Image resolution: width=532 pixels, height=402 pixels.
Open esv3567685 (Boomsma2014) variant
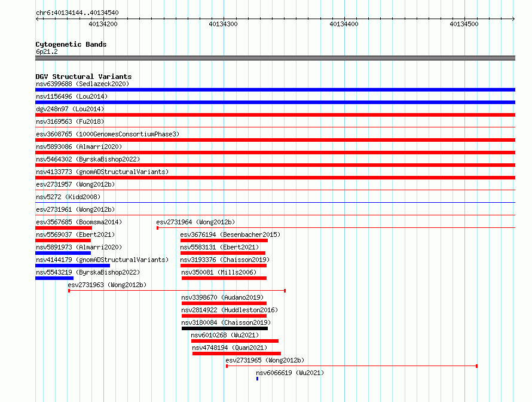[79, 222]
